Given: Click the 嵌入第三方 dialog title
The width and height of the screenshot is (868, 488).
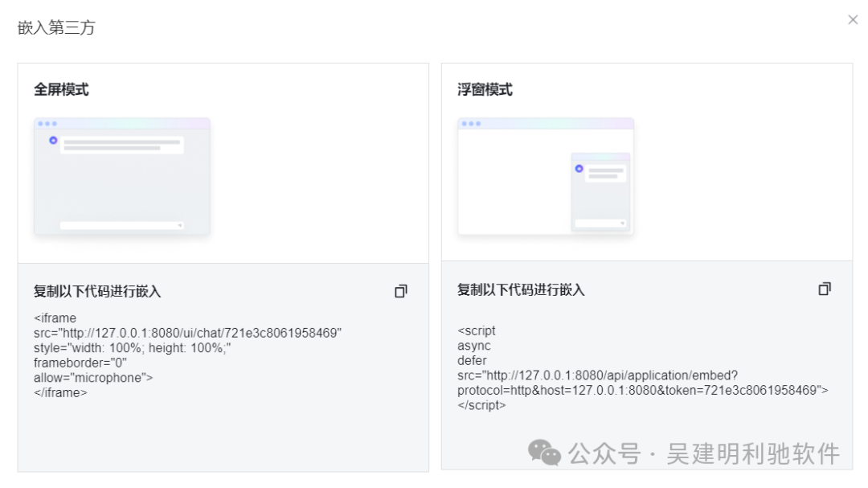Looking at the screenshot, I should [x=56, y=27].
